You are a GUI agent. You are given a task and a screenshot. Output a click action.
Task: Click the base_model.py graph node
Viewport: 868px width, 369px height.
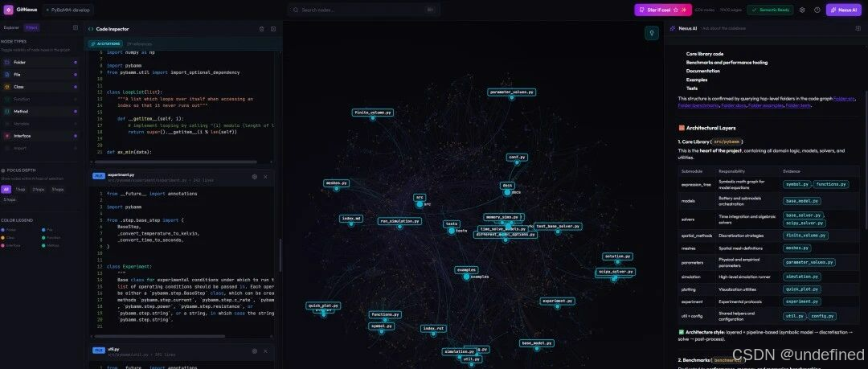pos(537,343)
